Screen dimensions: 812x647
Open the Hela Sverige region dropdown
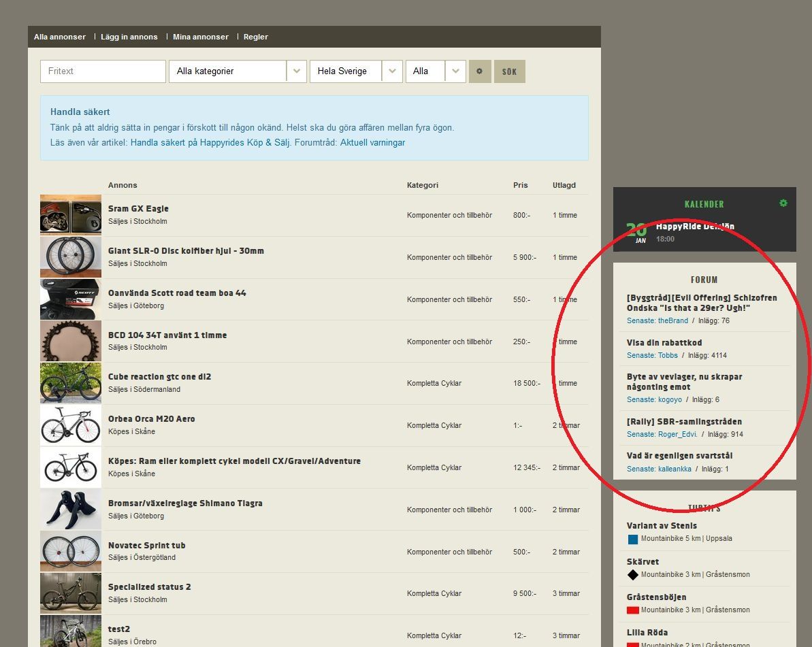[355, 71]
